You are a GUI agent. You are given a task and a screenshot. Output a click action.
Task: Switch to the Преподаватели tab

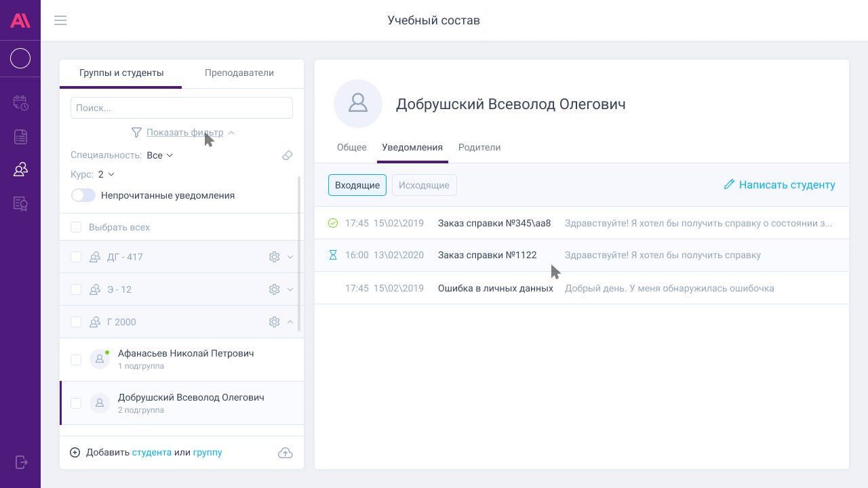239,73
